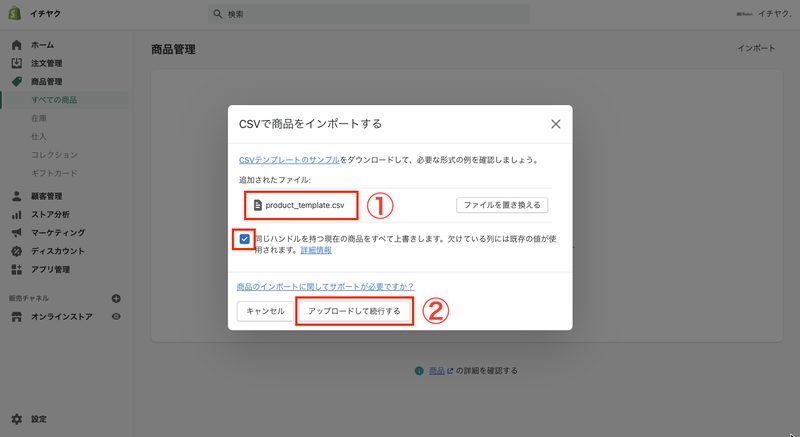Click ファイルを置き換える button
Viewport: 800px width, 437px height.
[x=502, y=205]
